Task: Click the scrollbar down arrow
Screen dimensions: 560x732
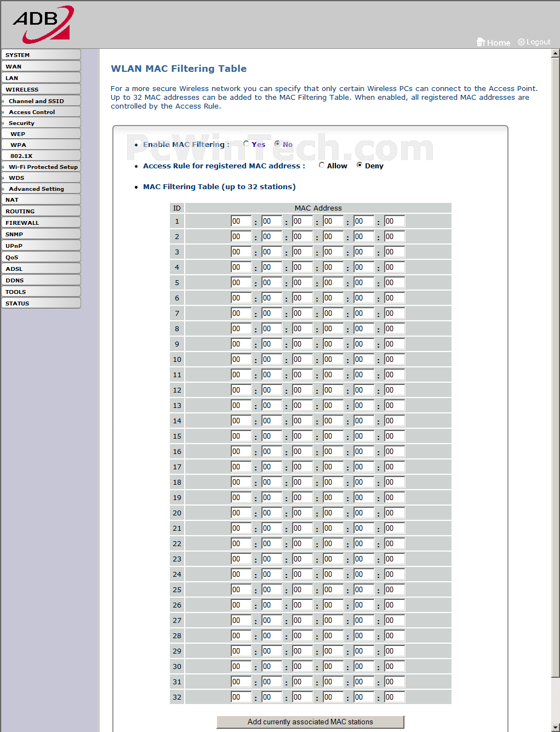Action: coord(555,728)
